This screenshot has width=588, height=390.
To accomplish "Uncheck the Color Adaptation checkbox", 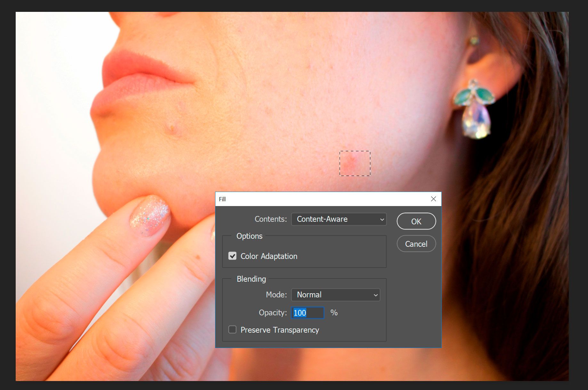I will click(232, 256).
